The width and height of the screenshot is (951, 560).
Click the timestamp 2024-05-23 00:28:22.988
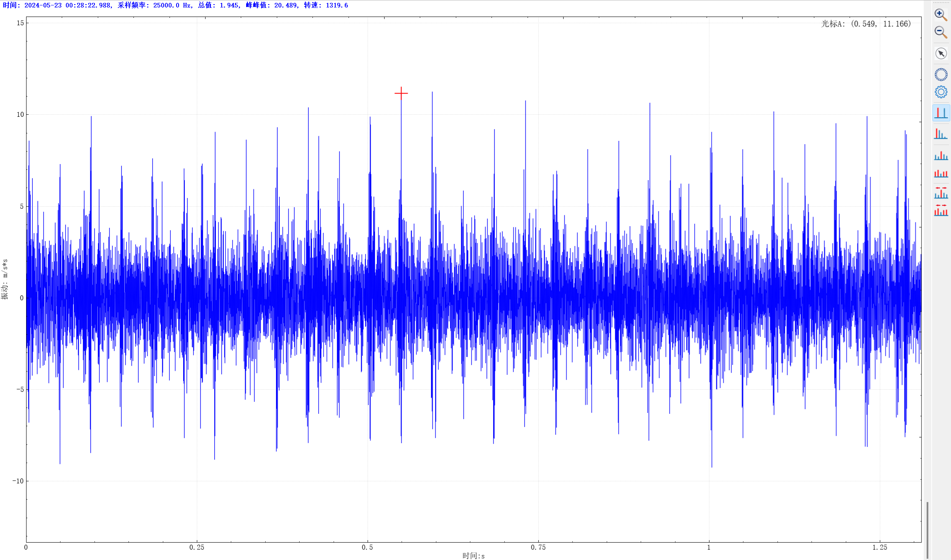click(x=68, y=5)
